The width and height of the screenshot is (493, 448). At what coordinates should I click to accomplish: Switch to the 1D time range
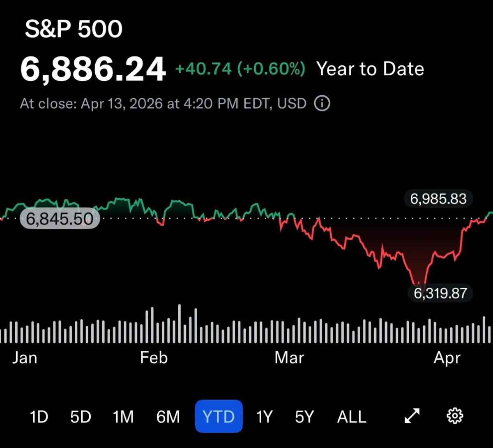point(39,416)
